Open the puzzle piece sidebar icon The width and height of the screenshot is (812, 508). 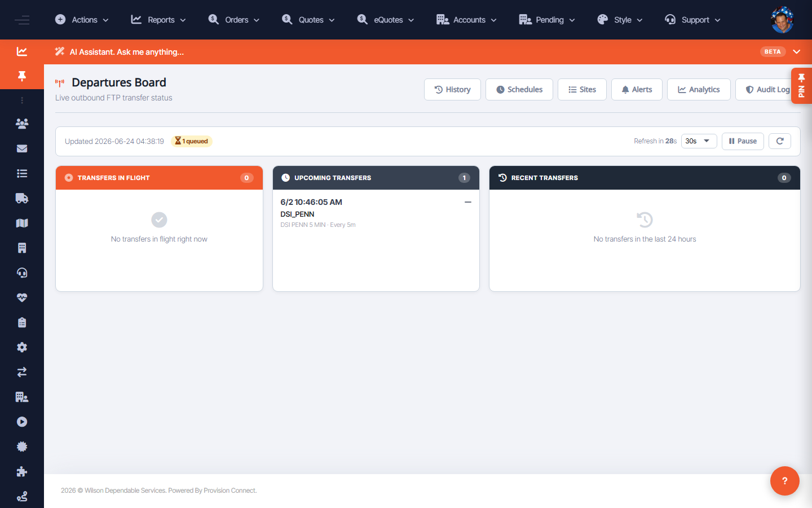(22, 471)
